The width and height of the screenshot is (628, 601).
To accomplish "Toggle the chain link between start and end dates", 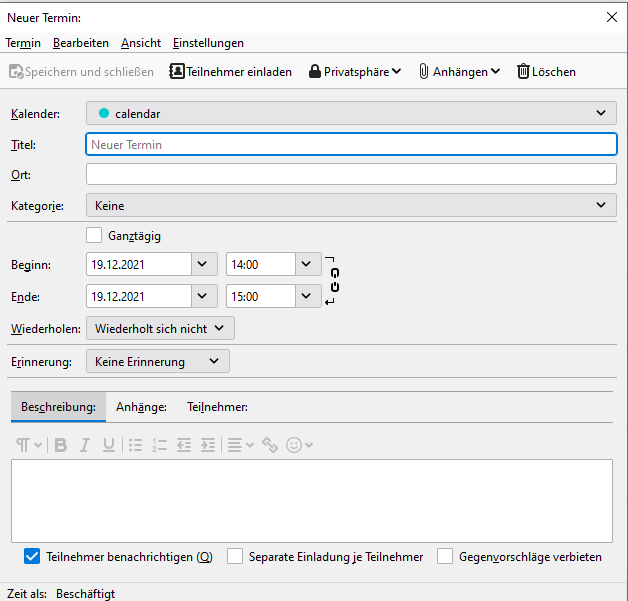I will click(x=335, y=280).
